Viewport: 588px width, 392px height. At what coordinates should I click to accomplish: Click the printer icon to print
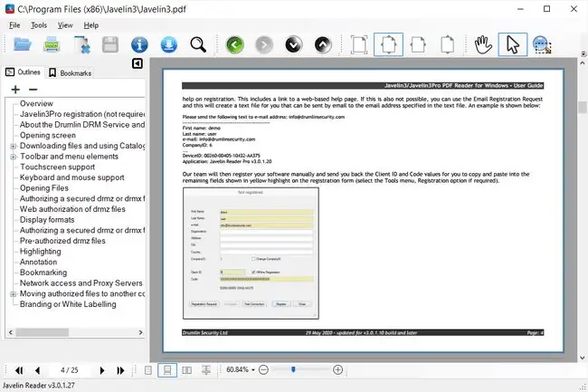pos(52,44)
